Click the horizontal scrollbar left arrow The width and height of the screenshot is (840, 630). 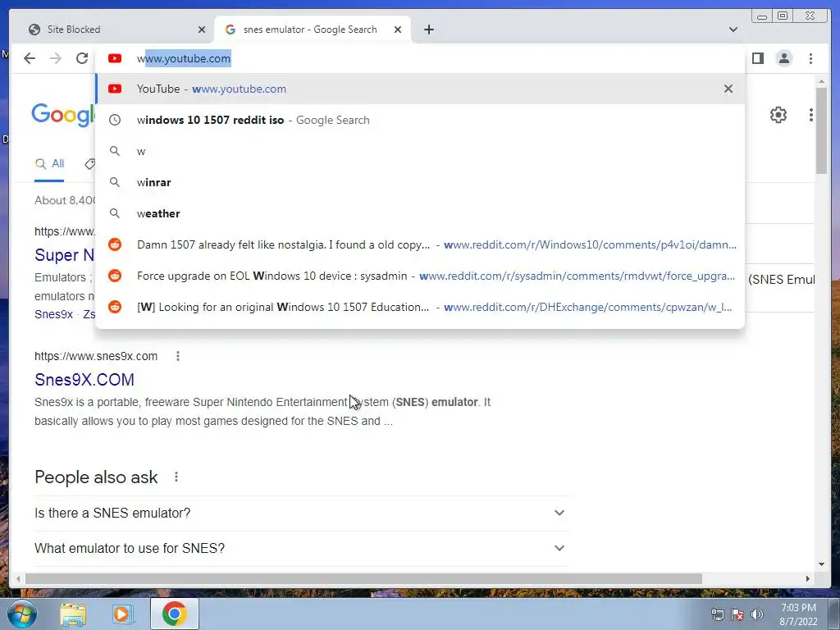click(x=18, y=578)
